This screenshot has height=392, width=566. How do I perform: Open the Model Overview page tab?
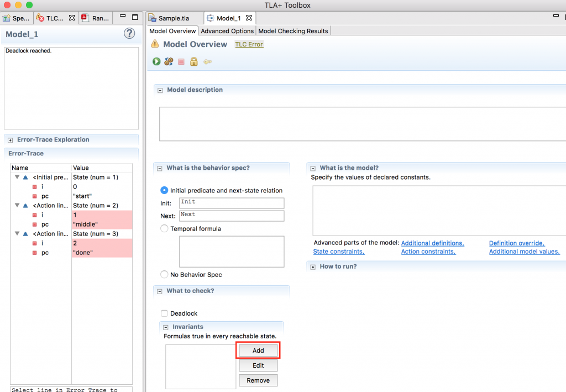point(172,31)
